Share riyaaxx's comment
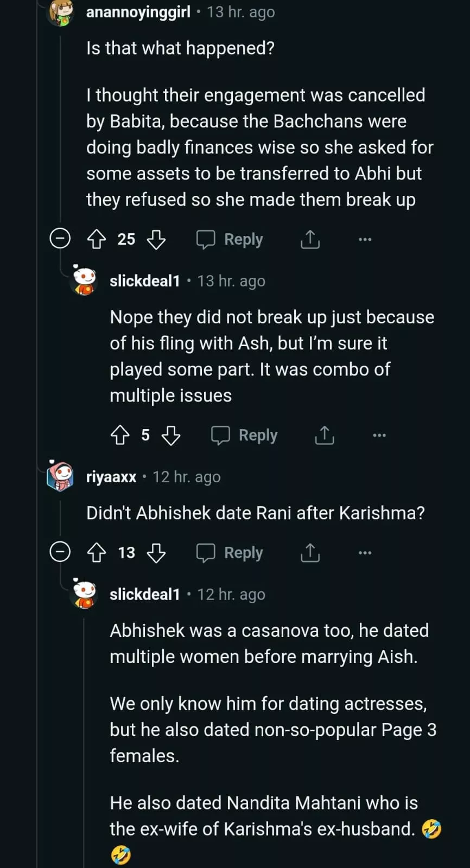Screen dimensions: 470x868 click(x=310, y=553)
